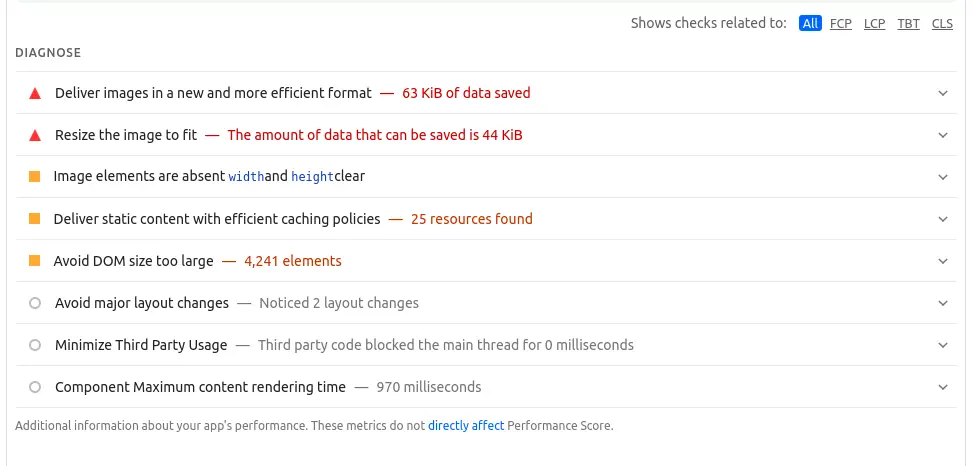This screenshot has width=974, height=466.
Task: Click the Avoid major layout changes row
Action: coord(142,303)
